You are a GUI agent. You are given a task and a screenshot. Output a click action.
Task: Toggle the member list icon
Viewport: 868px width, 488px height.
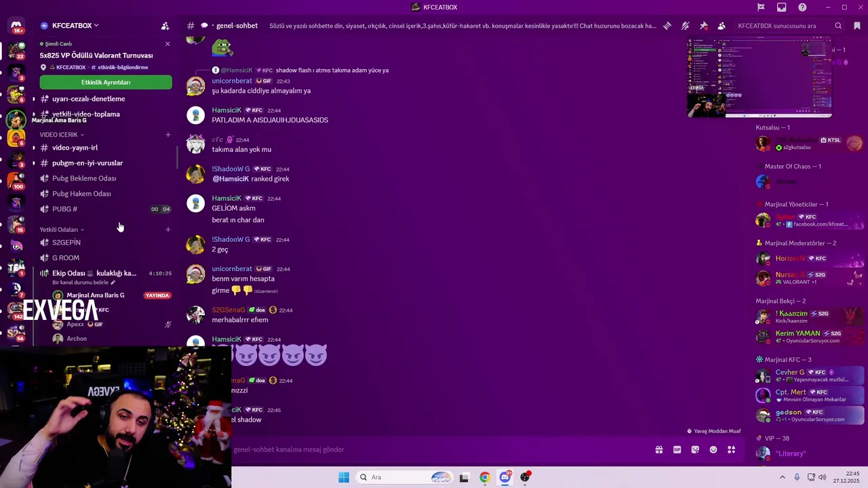pos(722,26)
